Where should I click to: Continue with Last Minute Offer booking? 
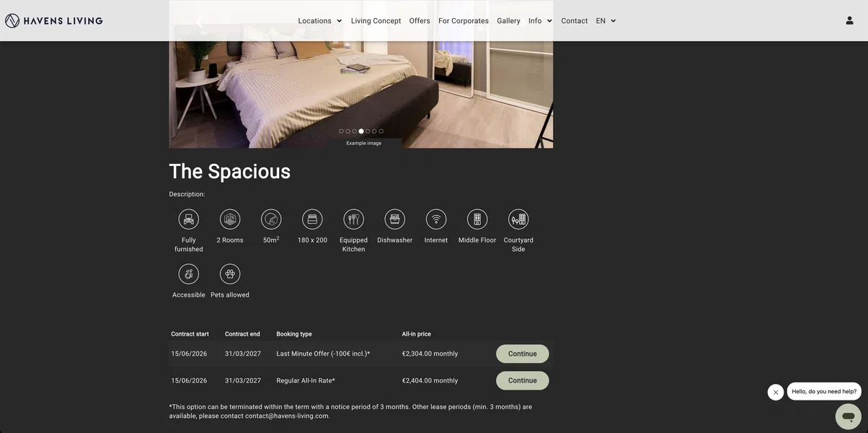523,354
